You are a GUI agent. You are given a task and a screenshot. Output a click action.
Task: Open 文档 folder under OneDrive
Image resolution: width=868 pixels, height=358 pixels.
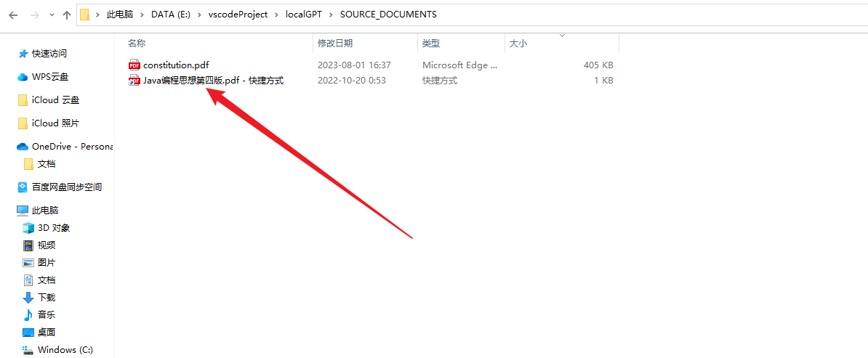click(x=47, y=164)
